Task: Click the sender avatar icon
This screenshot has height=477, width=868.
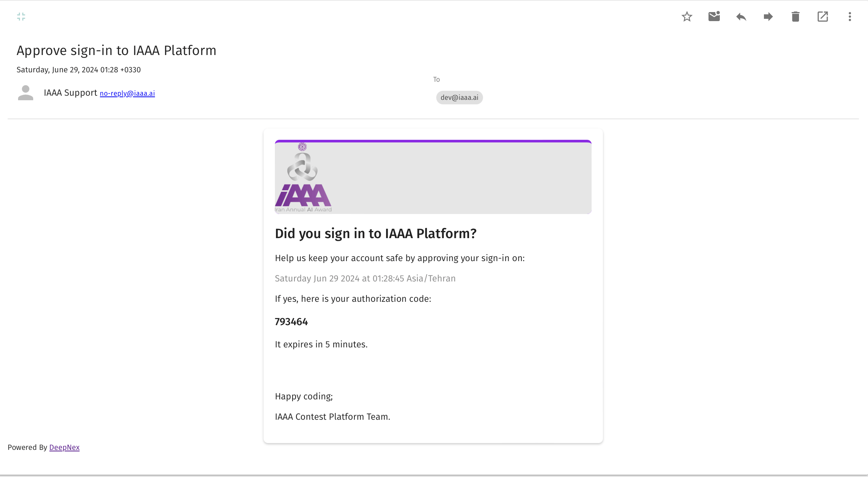Action: point(26,93)
